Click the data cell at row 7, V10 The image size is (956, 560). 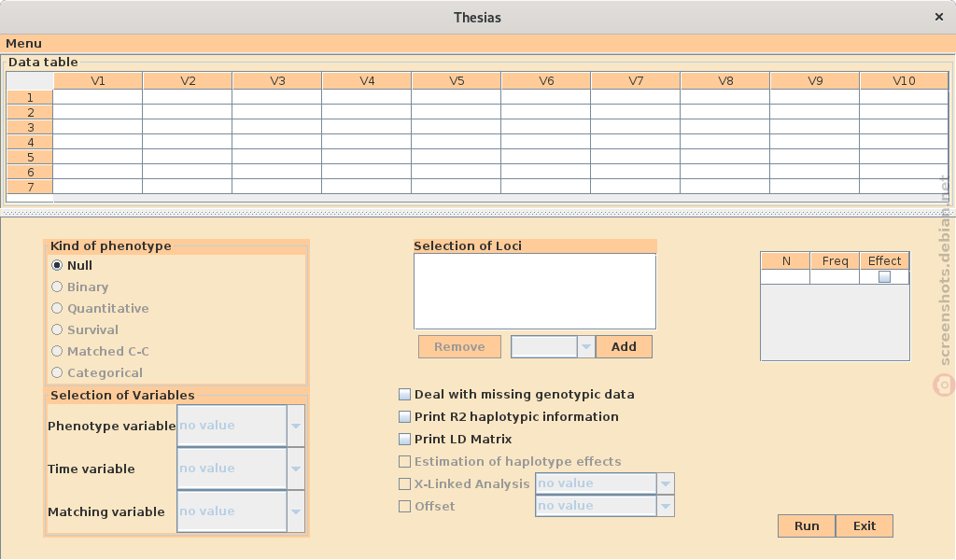pyautogui.click(x=904, y=187)
